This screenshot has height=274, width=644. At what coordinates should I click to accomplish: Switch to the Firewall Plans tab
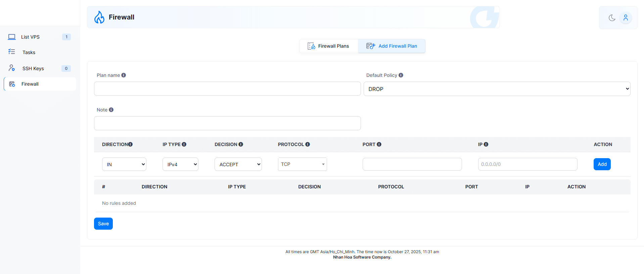pyautogui.click(x=328, y=46)
